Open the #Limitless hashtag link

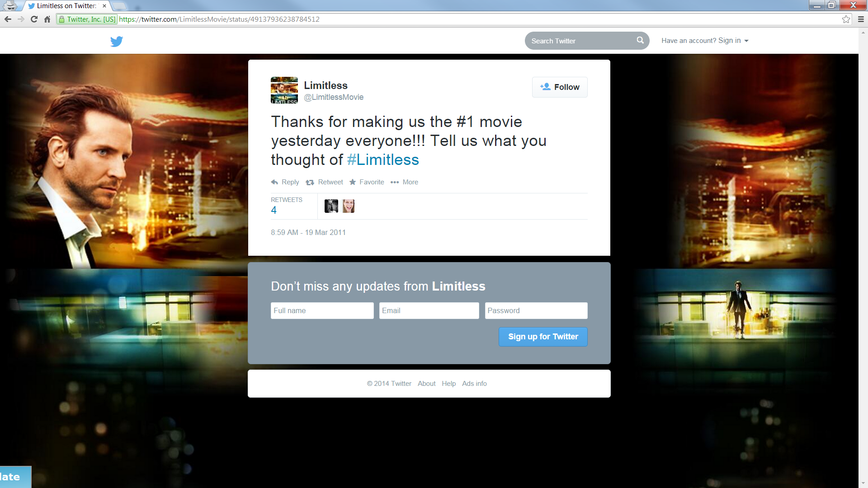click(382, 160)
